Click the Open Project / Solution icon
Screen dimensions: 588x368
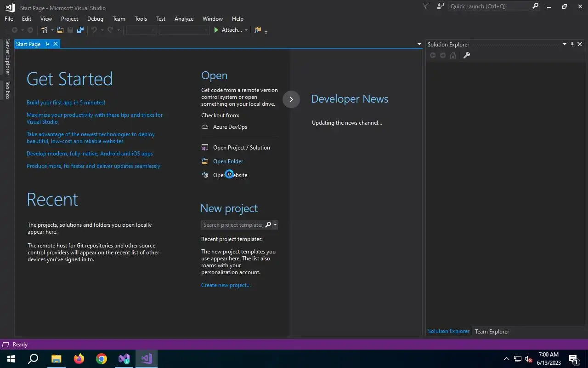[205, 148]
